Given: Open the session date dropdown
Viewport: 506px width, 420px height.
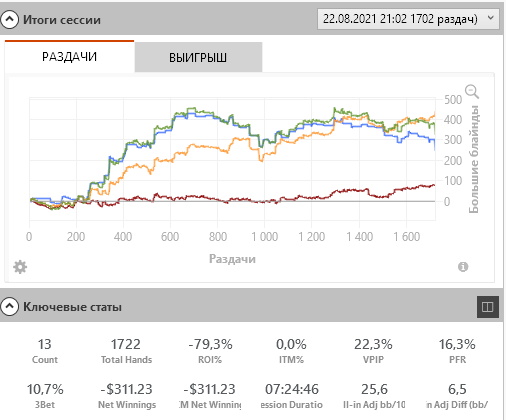Looking at the screenshot, I should point(408,19).
